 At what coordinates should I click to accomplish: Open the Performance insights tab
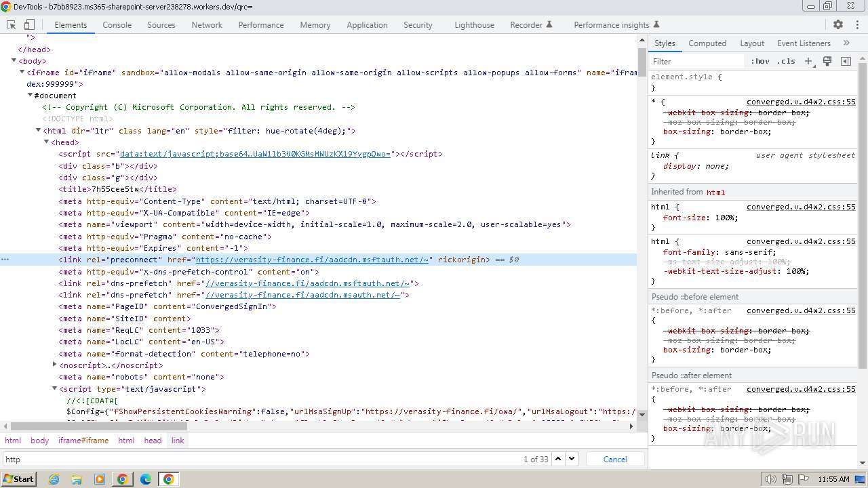[616, 24]
